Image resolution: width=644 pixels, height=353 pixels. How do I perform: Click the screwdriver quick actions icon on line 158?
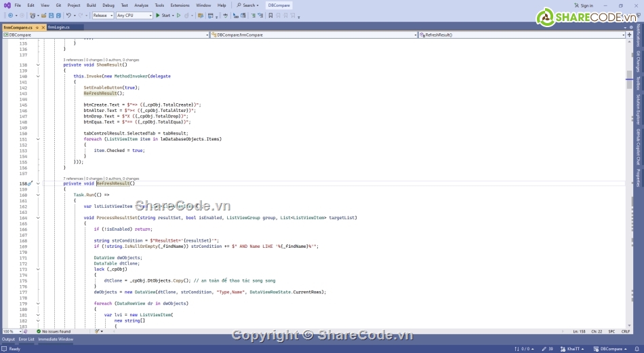30,183
